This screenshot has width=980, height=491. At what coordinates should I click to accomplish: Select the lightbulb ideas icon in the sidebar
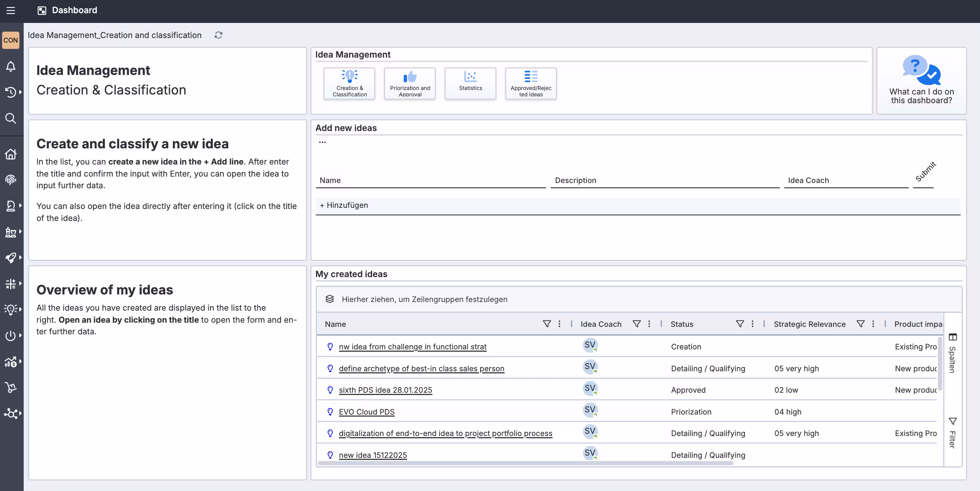[11, 309]
